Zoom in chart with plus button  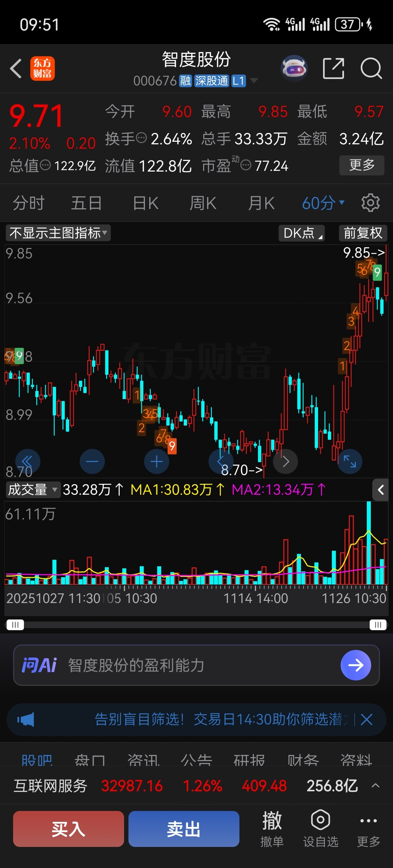(x=156, y=462)
